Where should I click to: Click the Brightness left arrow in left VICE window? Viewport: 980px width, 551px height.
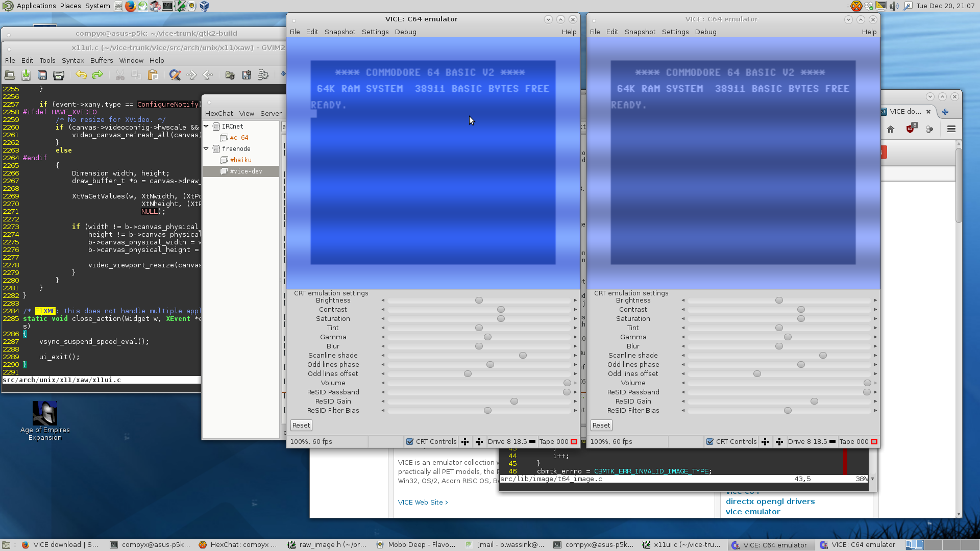(383, 300)
